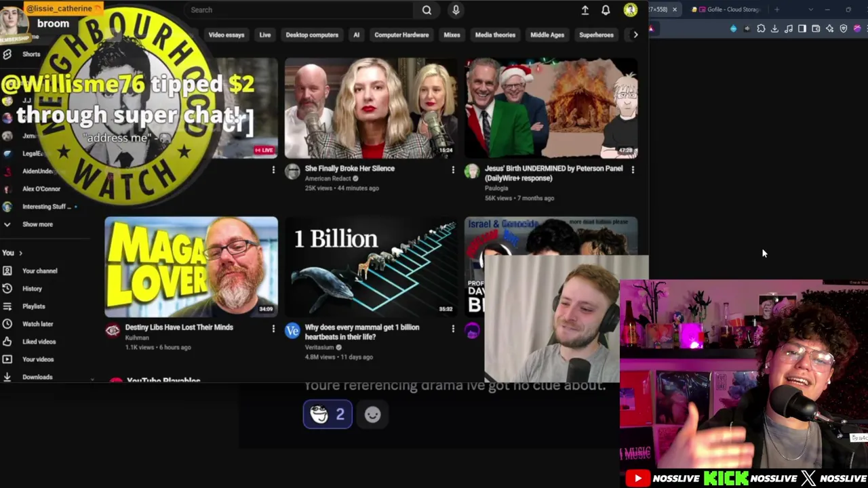
Task: Close the active browser tab with its X
Action: click(x=674, y=9)
